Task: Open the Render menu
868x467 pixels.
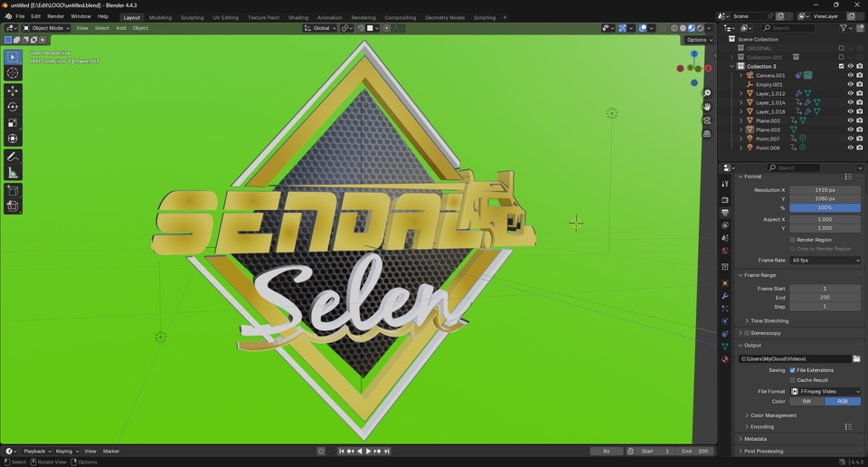Action: [55, 16]
